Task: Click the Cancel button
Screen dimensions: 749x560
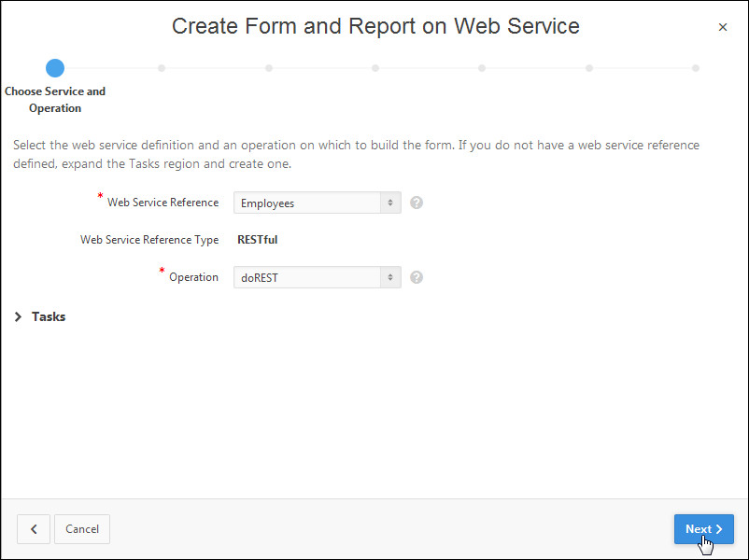Action: [x=82, y=529]
